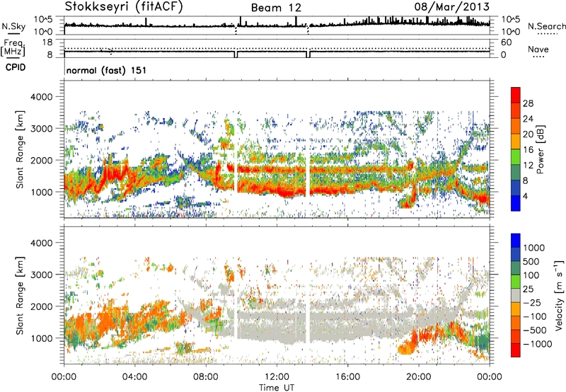Click the 'CPID' label

click(x=16, y=67)
